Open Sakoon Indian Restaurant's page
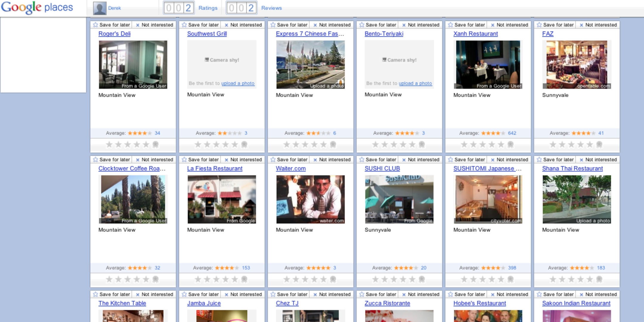The height and width of the screenshot is (322, 644). point(576,303)
